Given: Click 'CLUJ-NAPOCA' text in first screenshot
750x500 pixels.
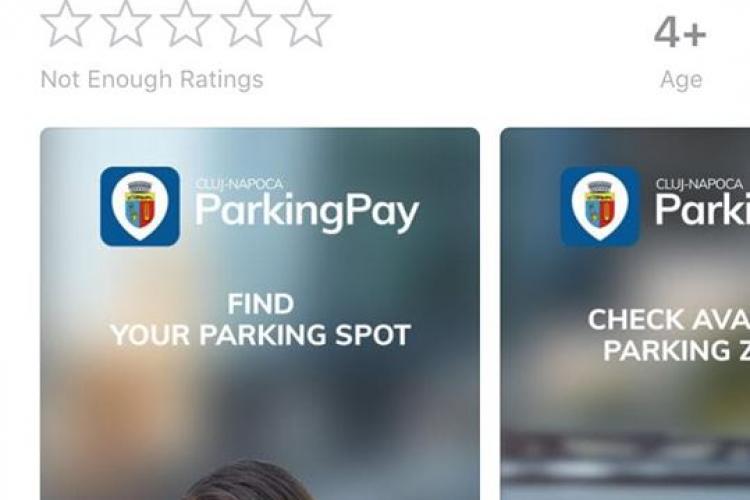Looking at the screenshot, I should coord(239,184).
